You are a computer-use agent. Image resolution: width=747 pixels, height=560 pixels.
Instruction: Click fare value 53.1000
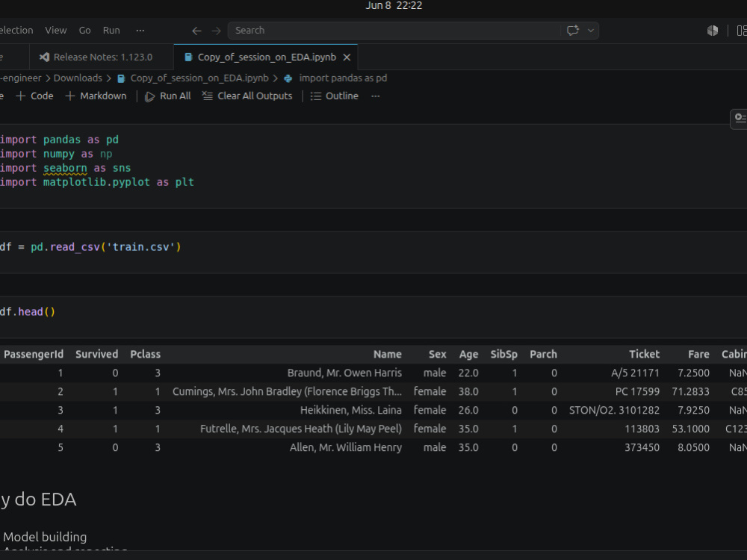pyautogui.click(x=691, y=429)
